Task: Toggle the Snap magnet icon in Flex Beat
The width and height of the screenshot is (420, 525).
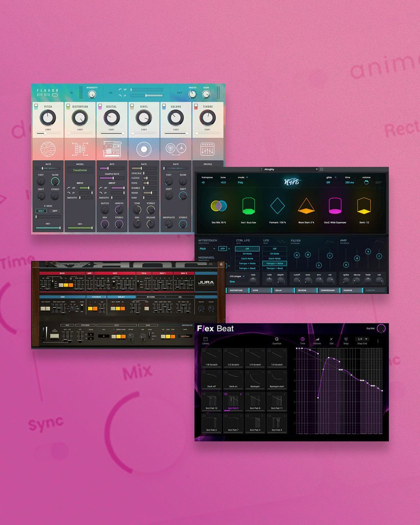Action: tap(346, 339)
